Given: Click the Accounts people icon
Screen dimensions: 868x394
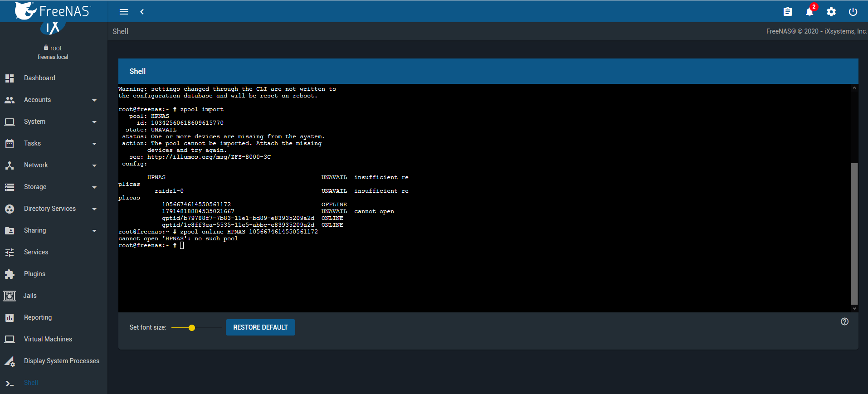Looking at the screenshot, I should (10, 100).
